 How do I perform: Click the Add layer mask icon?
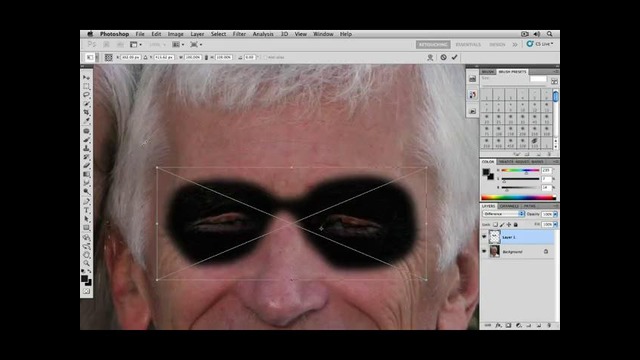(x=509, y=325)
